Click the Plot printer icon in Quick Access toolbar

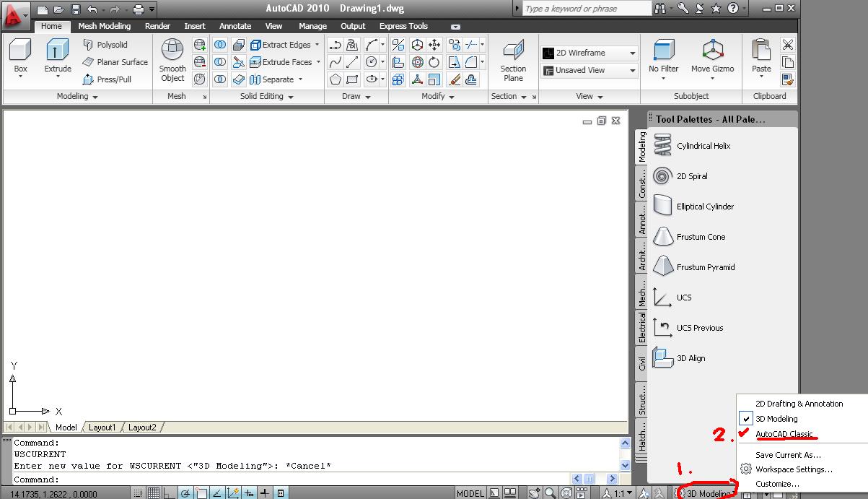pos(139,9)
